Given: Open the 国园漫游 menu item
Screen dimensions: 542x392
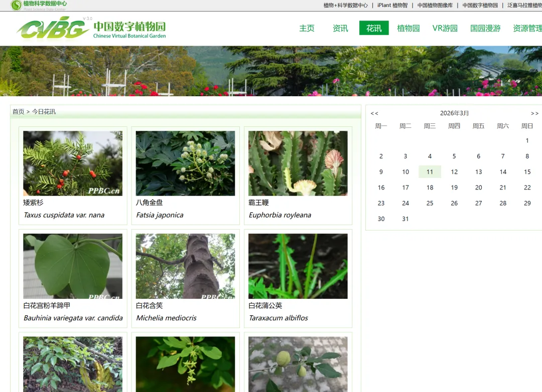Looking at the screenshot, I should (485, 28).
